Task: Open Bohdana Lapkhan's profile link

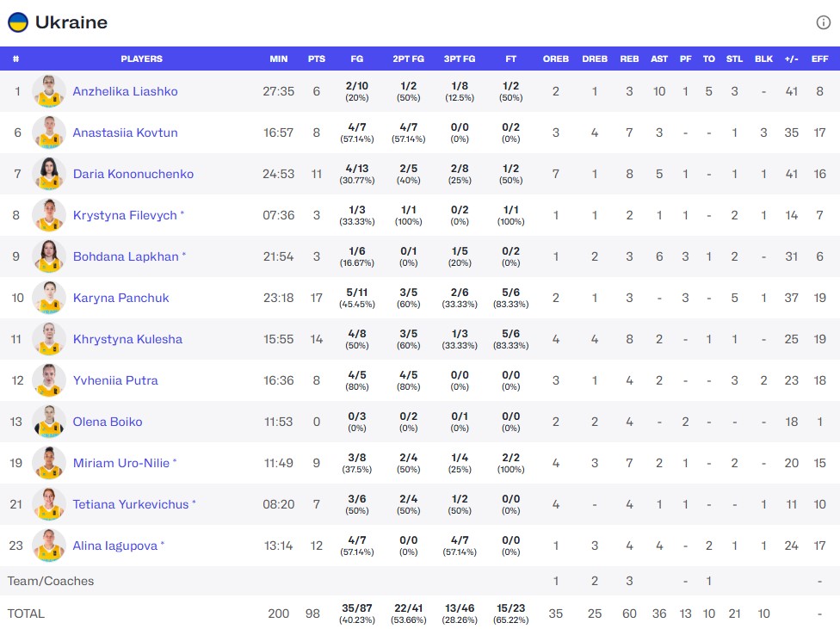Action: tap(126, 256)
